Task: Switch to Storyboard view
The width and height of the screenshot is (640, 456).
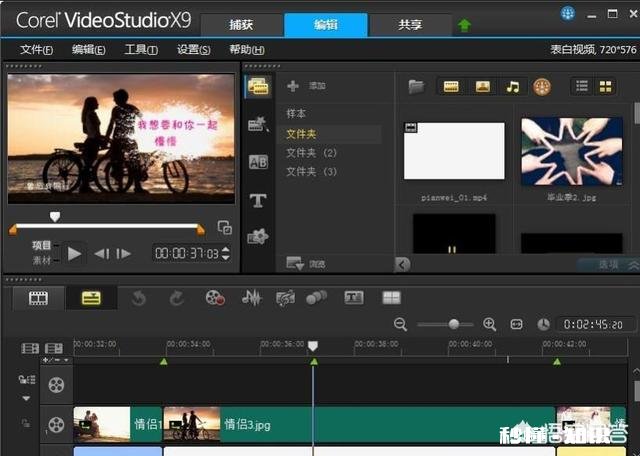Action: pyautogui.click(x=38, y=298)
